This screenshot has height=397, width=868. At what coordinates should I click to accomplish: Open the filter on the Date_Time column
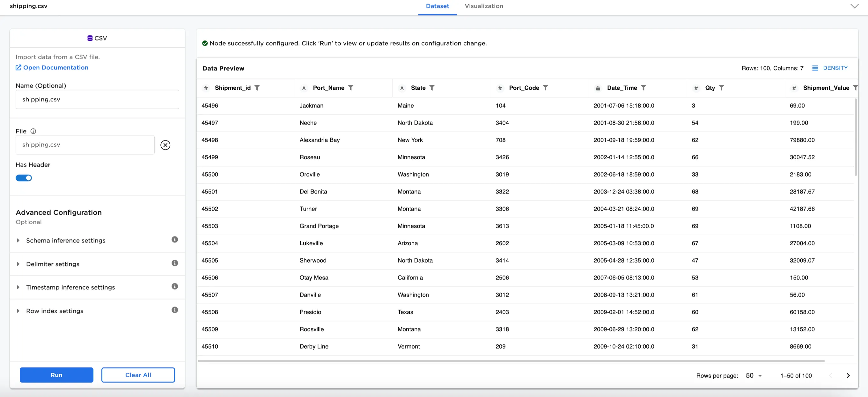pos(644,88)
